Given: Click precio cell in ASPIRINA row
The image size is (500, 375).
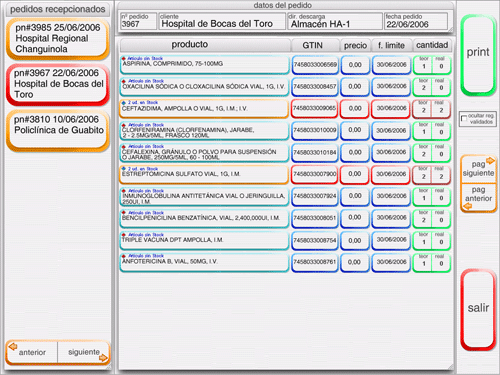Looking at the screenshot, I should 355,65.
